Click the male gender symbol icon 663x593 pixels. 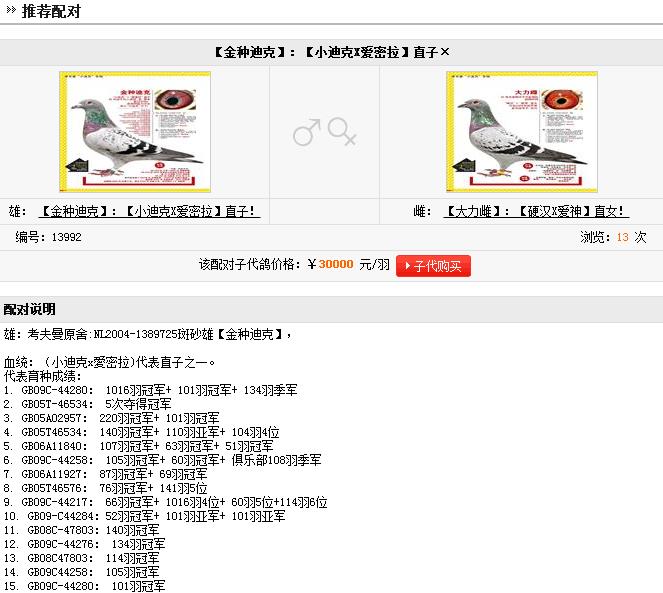(x=307, y=132)
